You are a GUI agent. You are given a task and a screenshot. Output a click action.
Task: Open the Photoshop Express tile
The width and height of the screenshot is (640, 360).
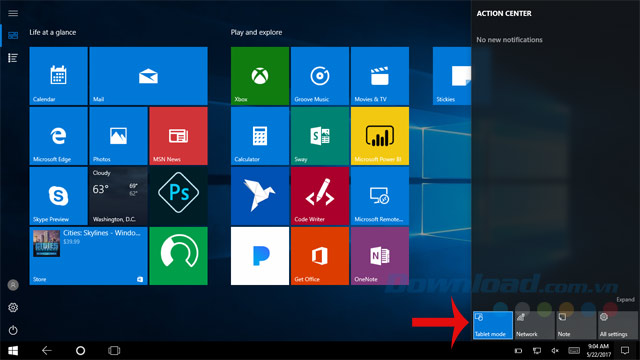pyautogui.click(x=178, y=196)
